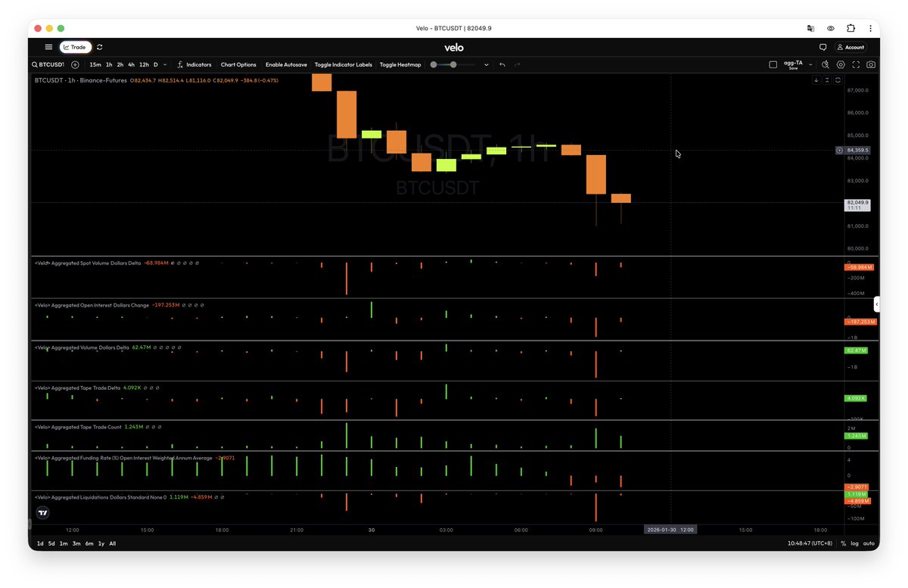Open the timezone menu at 10:48:47 (UTC+8)
Image resolution: width=908 pixels, height=588 pixels.
[x=810, y=543]
